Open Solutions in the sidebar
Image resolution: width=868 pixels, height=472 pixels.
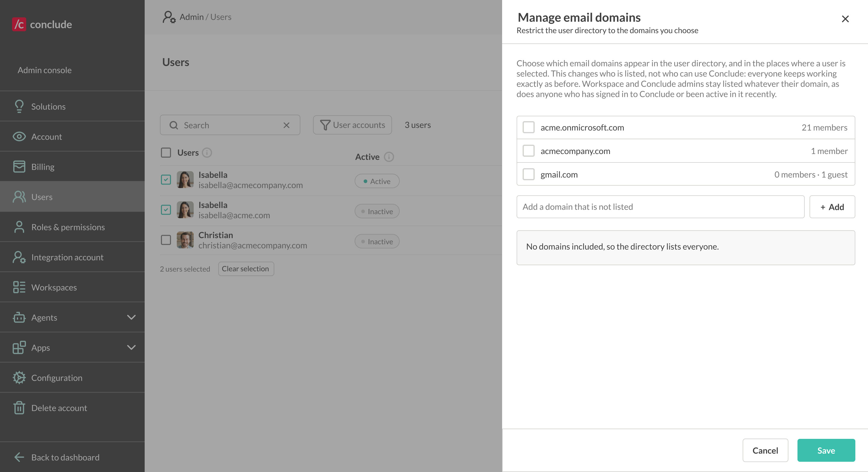pyautogui.click(x=72, y=106)
